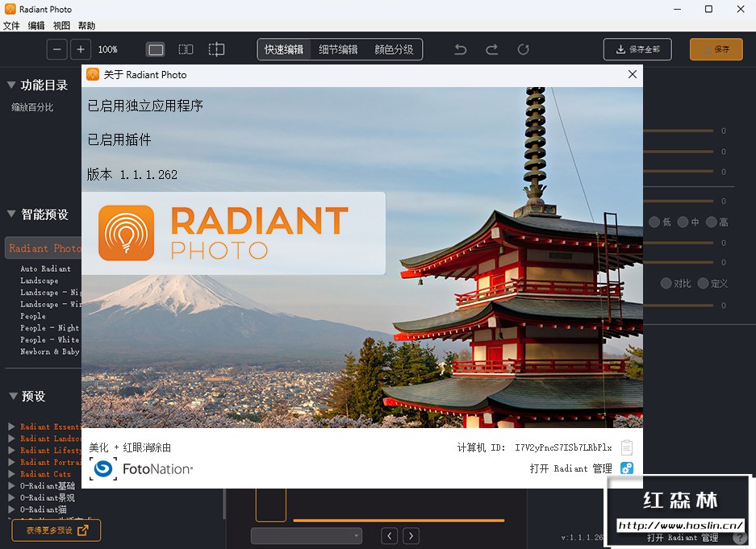Copy computer ID with clipboard icon
The image size is (756, 549).
click(x=627, y=447)
